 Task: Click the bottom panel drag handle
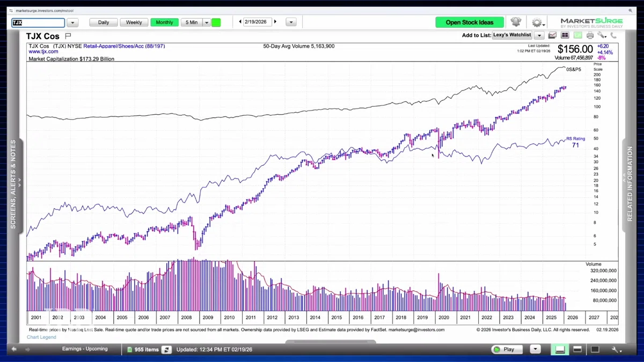331,342
